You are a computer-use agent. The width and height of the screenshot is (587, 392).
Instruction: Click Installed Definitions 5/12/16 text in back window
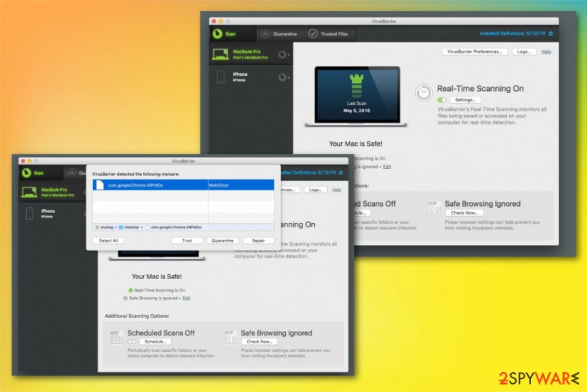click(512, 34)
